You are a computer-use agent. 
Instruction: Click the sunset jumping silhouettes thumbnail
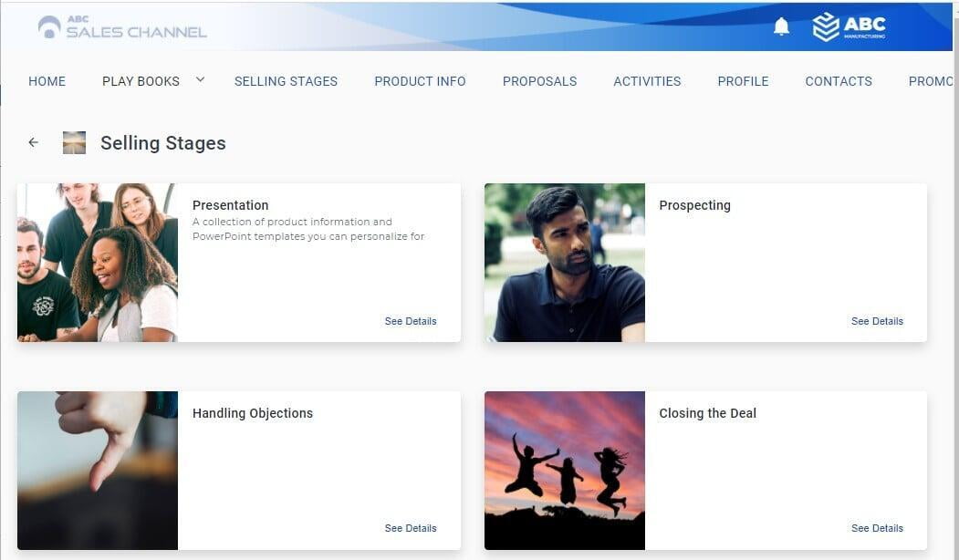point(564,471)
